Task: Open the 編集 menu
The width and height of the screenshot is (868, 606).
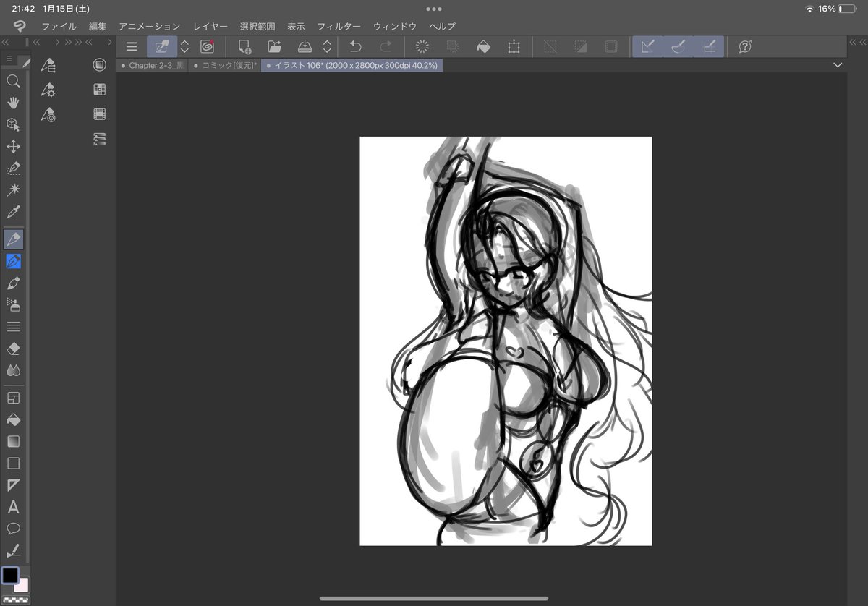Action: pyautogui.click(x=98, y=26)
